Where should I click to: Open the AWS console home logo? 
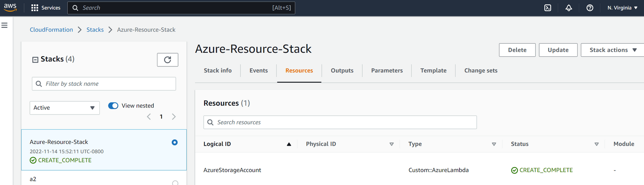pyautogui.click(x=10, y=8)
